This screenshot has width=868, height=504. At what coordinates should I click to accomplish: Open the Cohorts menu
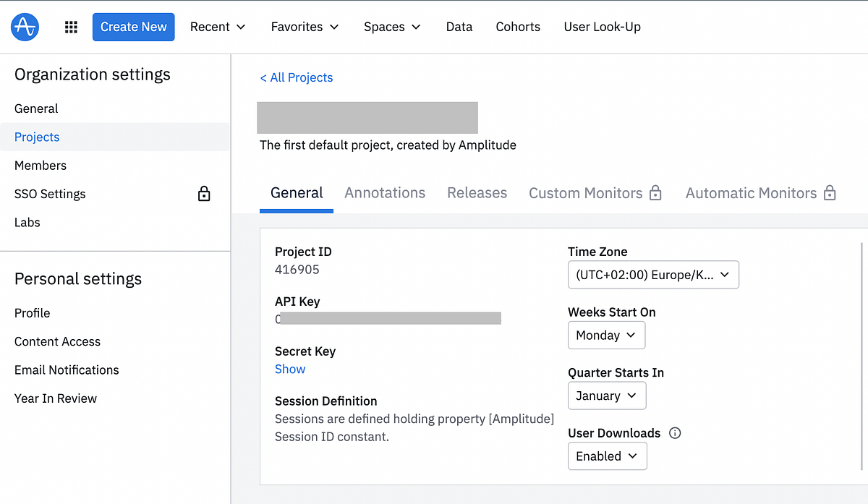[x=518, y=27]
